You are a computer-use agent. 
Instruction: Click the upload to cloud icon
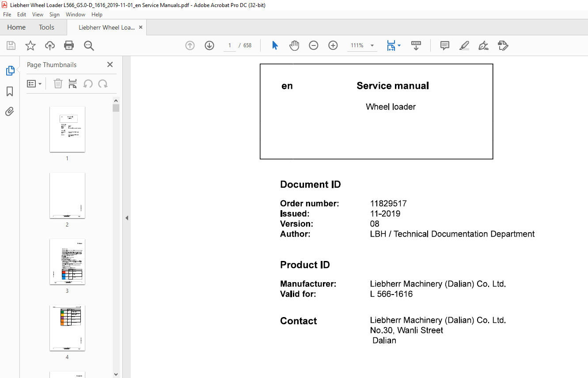pyautogui.click(x=50, y=45)
